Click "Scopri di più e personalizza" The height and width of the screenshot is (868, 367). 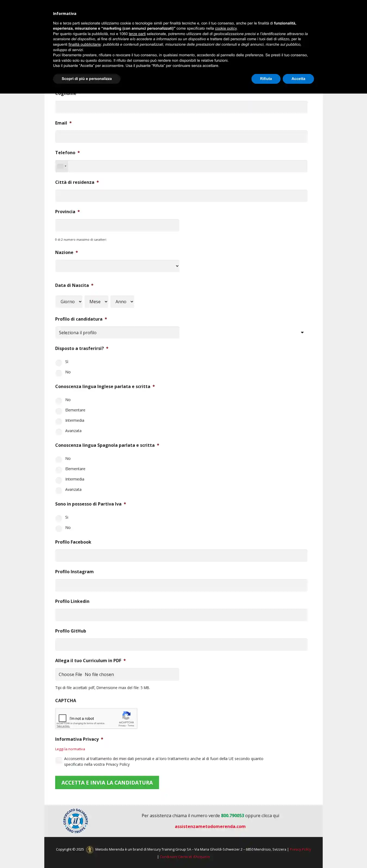tap(87, 79)
